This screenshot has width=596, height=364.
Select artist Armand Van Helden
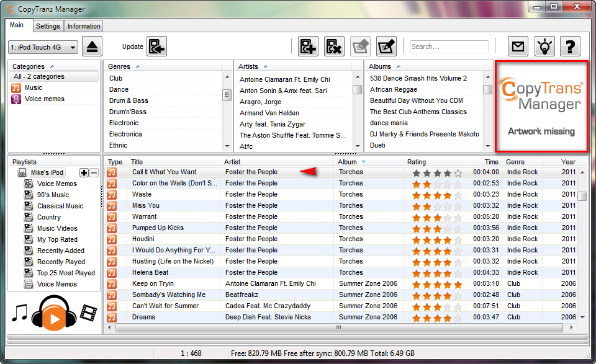click(269, 113)
